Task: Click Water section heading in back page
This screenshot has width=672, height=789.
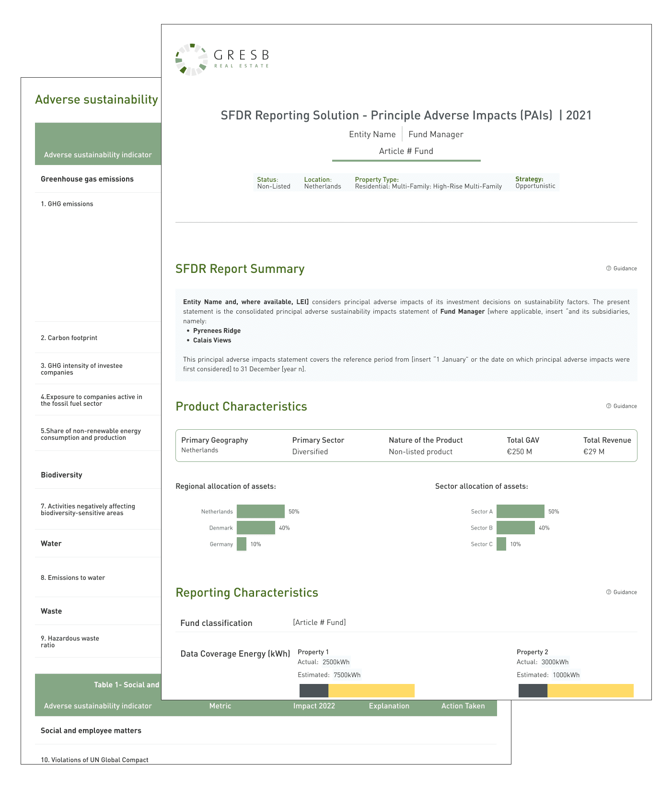Action: (x=51, y=544)
